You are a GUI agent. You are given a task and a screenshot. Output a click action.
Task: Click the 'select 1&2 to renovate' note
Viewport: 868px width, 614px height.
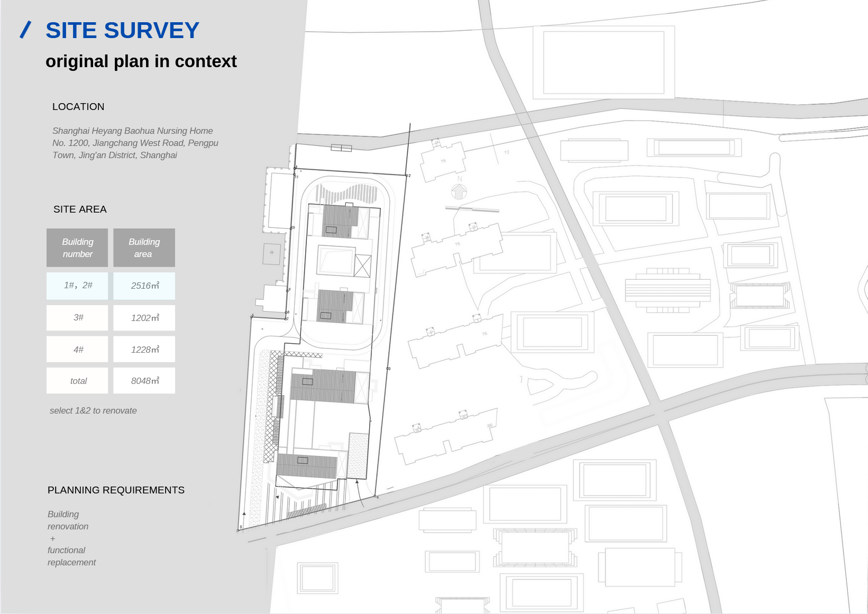pos(93,411)
